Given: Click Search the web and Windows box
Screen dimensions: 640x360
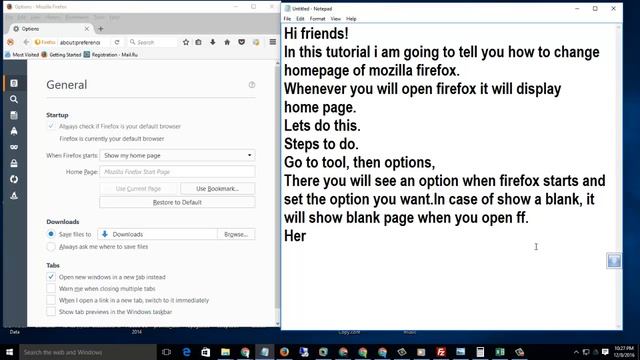Looking at the screenshot, I should [88, 352].
